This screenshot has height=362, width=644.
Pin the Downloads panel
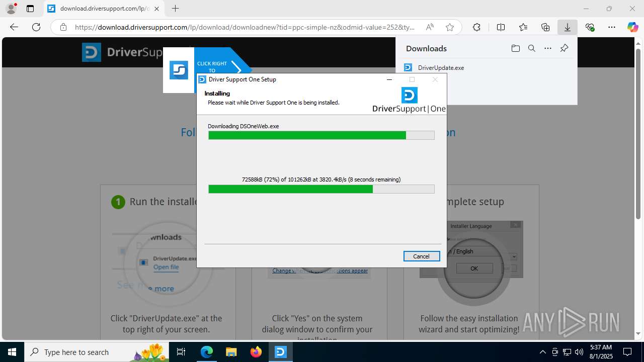[564, 48]
